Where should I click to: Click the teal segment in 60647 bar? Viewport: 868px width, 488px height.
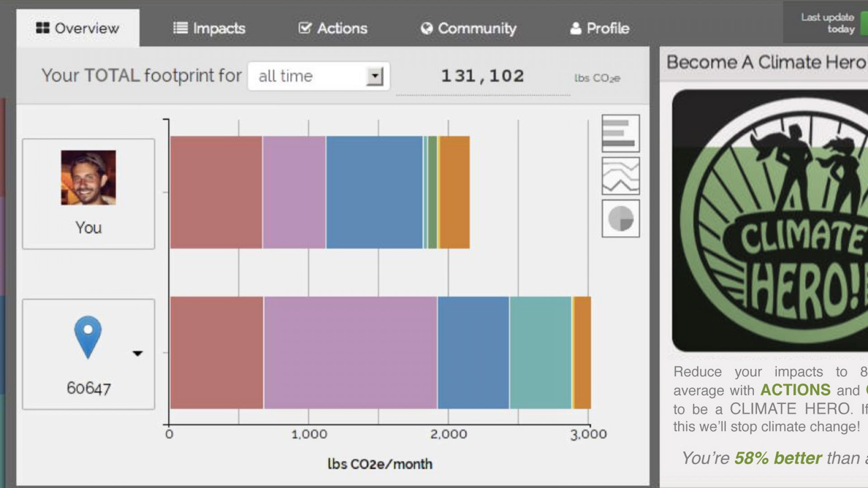[540, 352]
